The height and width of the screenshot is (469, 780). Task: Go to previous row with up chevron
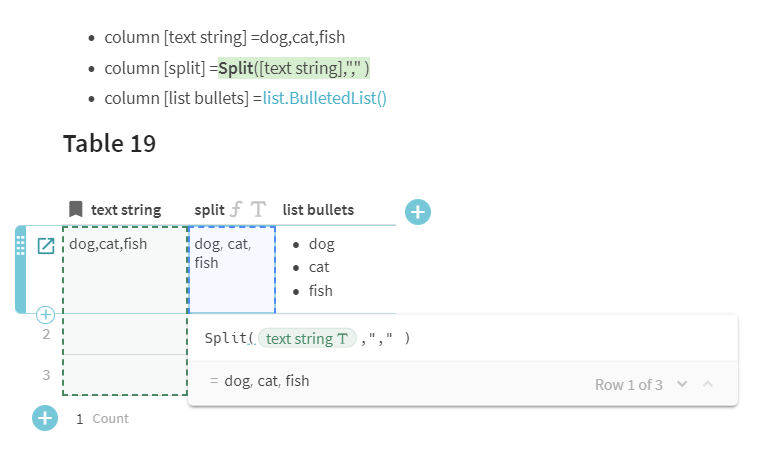708,385
